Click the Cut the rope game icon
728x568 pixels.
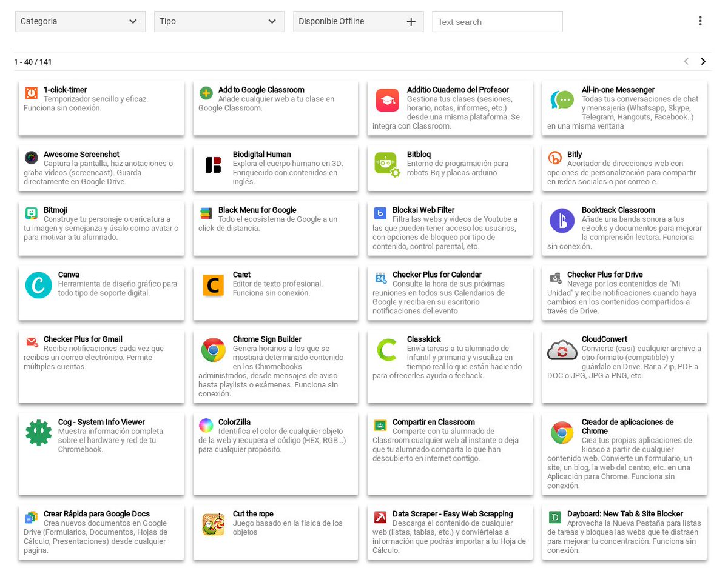pyautogui.click(x=213, y=524)
